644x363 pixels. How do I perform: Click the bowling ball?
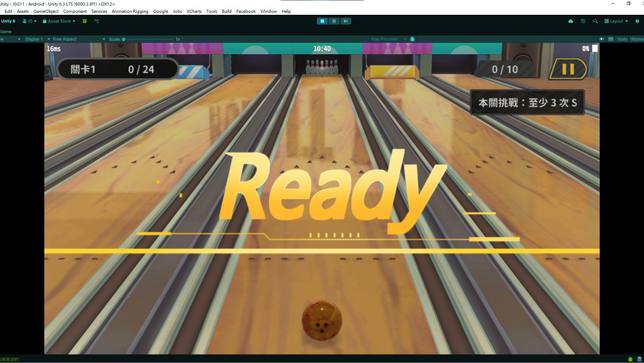(322, 320)
